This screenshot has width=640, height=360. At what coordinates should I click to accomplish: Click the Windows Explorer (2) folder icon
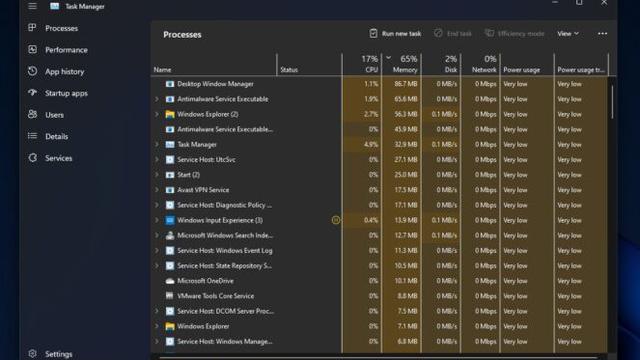pyautogui.click(x=170, y=114)
